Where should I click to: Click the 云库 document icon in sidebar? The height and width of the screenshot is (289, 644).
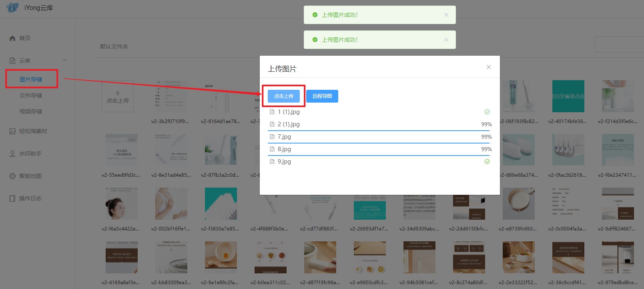(12, 61)
